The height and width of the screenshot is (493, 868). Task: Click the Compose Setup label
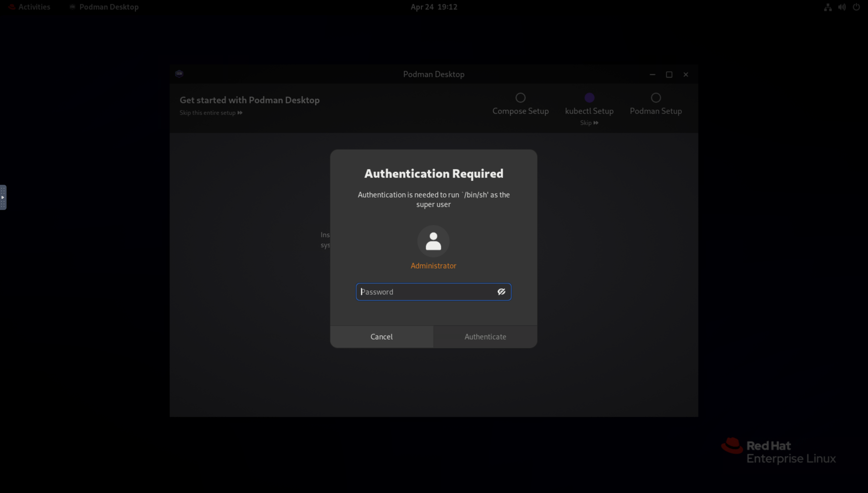point(520,111)
